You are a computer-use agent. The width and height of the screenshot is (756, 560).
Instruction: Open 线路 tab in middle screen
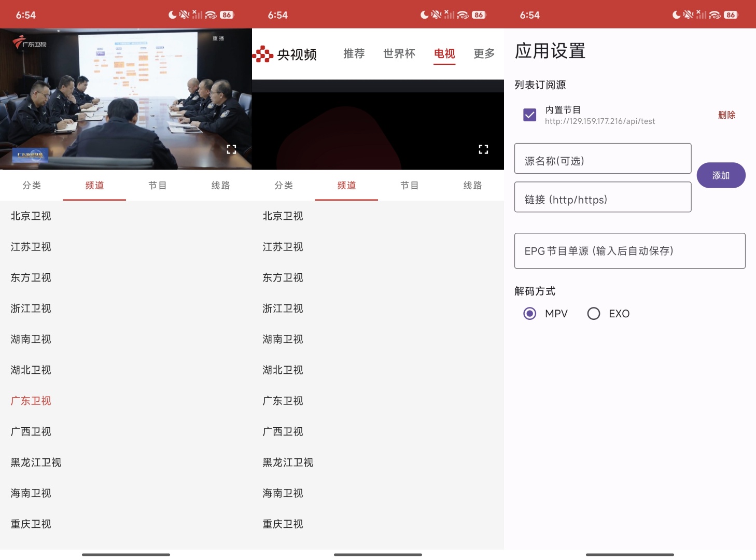pyautogui.click(x=472, y=185)
